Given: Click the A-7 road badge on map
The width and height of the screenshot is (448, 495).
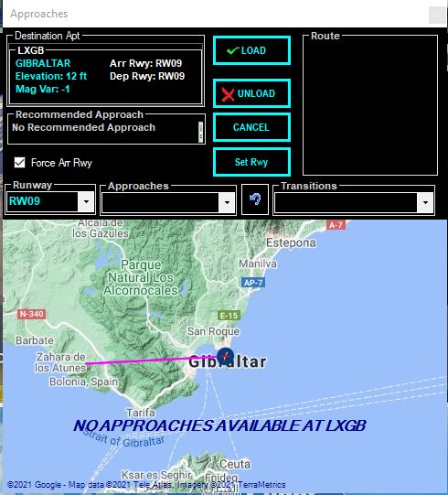Looking at the screenshot, I should [336, 225].
